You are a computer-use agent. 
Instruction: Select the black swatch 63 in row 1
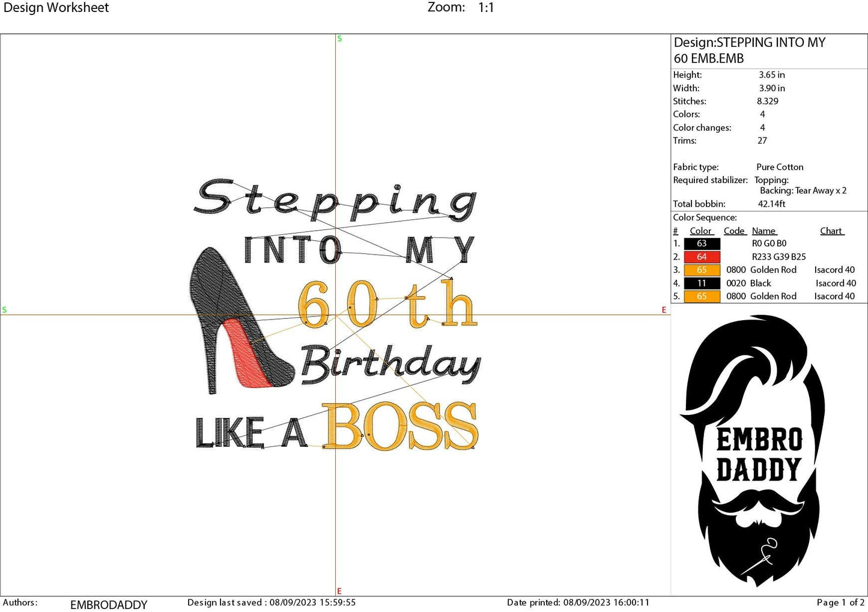coord(702,243)
